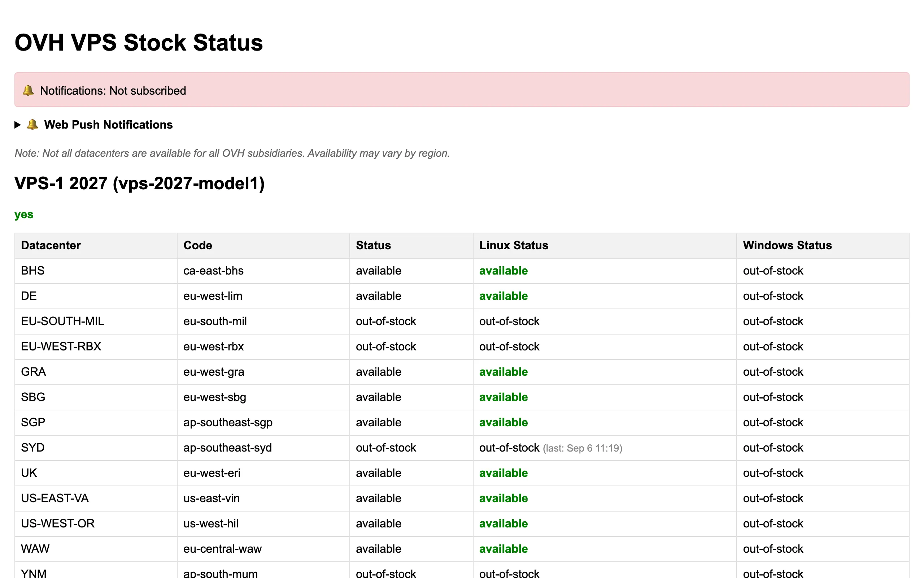Click the Linux 'available' status in US-WEST-OR row

pyautogui.click(x=503, y=523)
